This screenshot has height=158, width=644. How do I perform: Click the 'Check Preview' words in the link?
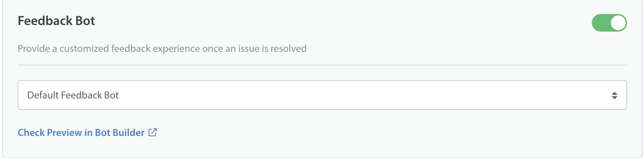50,133
